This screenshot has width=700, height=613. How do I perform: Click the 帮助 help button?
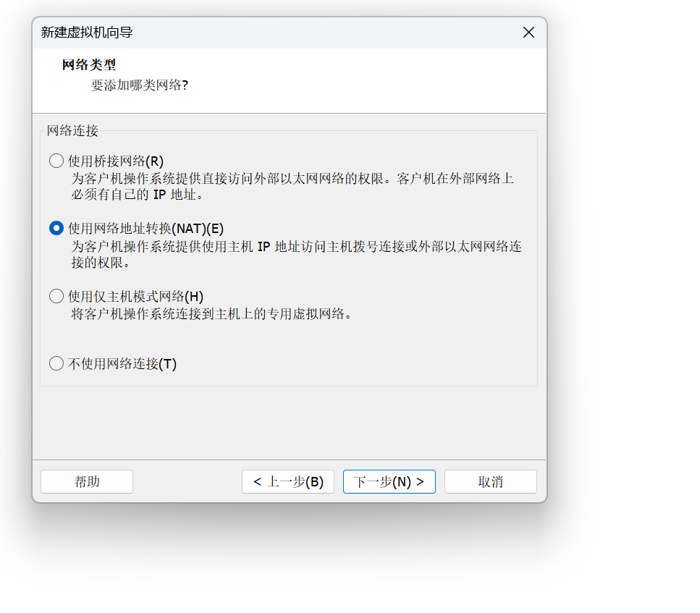tap(87, 481)
